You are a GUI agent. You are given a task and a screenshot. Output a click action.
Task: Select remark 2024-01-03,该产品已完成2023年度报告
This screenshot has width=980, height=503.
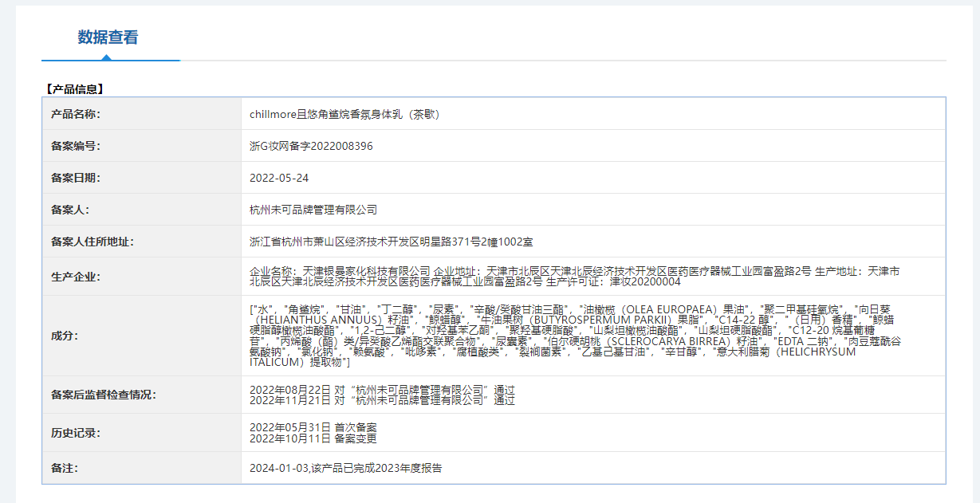[346, 468]
